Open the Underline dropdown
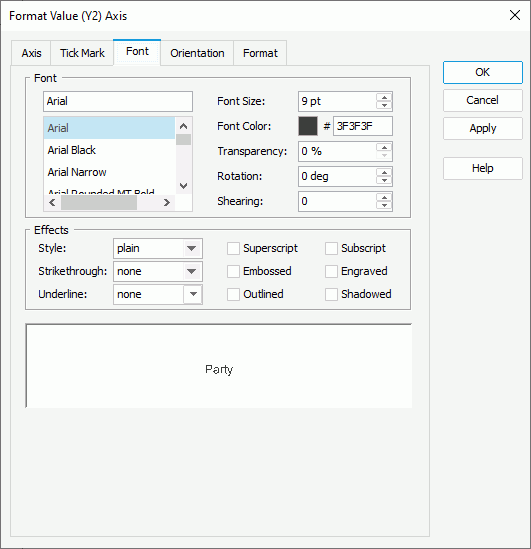Image resolution: width=531 pixels, height=549 pixels. tap(158, 294)
